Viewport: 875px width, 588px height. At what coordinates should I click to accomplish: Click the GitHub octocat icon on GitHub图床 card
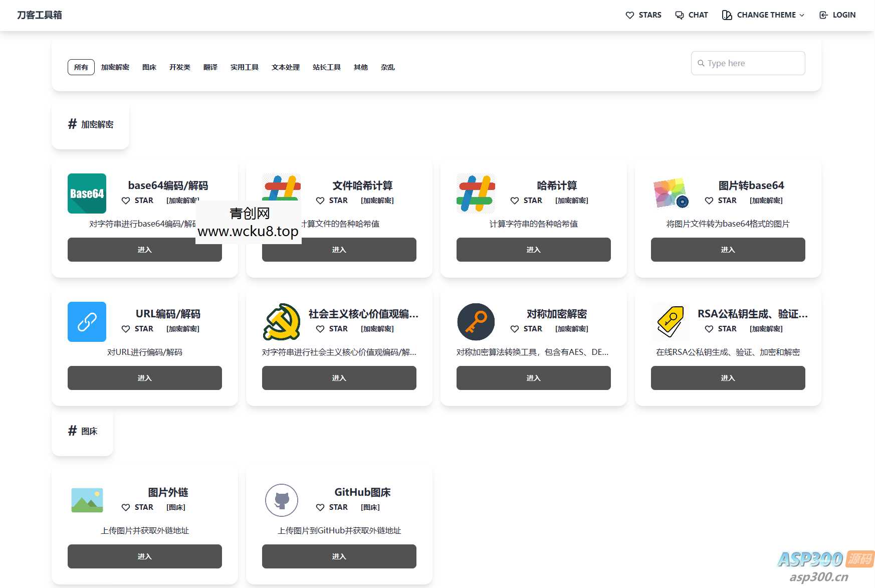(x=281, y=500)
